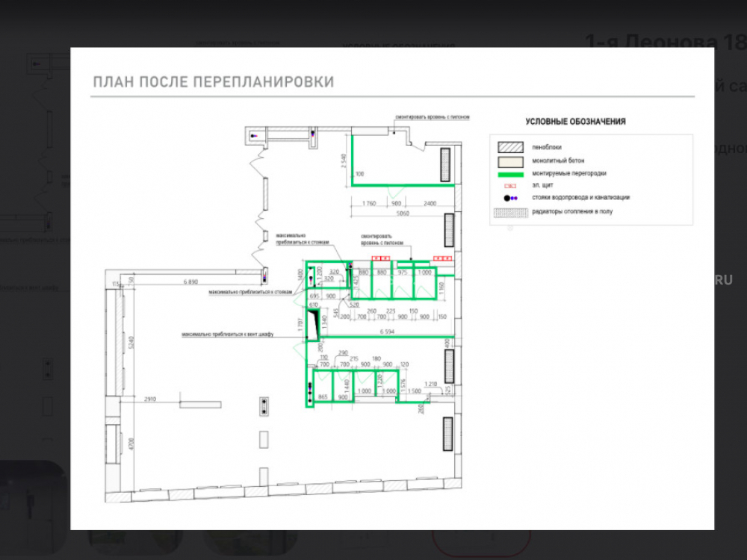Click the dimmed RU text behind the overlay

[723, 280]
